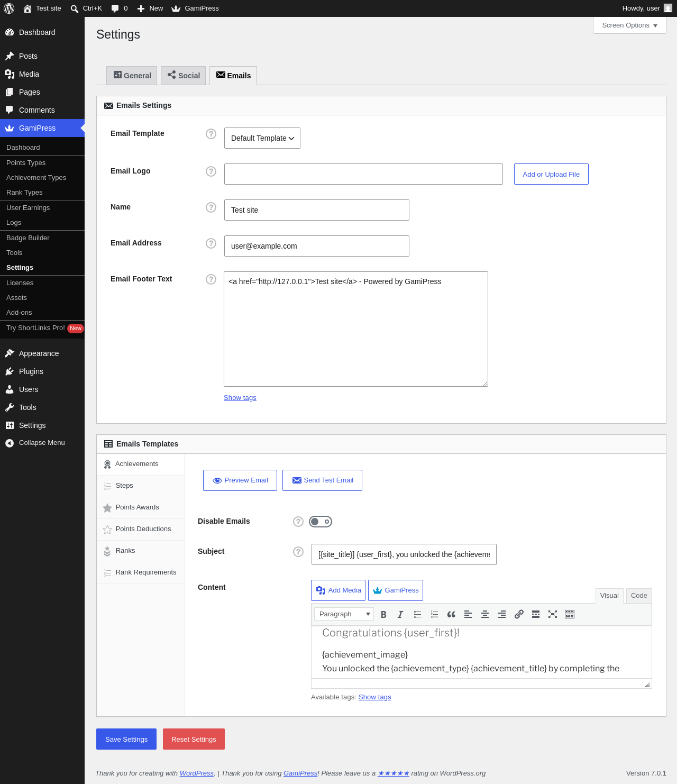The image size is (677, 784).
Task: Insert or edit link in editor
Action: click(x=519, y=614)
